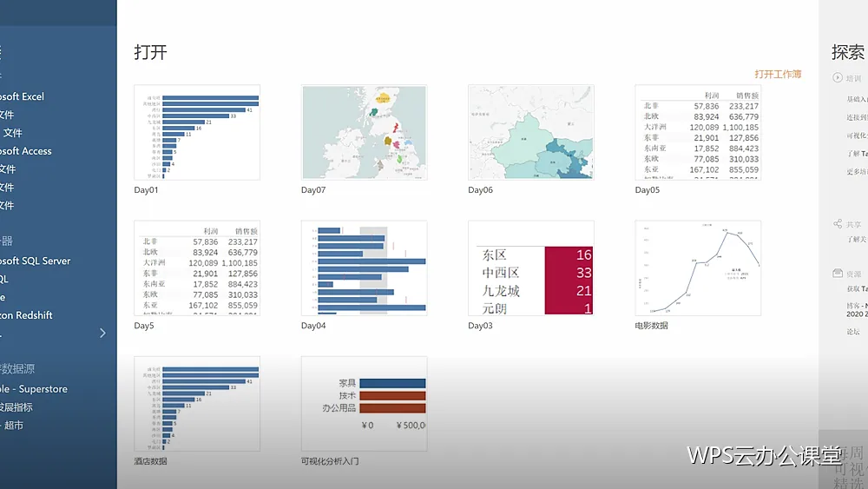Open the 发展指标 saved data source
The height and width of the screenshot is (489, 868).
coord(16,407)
